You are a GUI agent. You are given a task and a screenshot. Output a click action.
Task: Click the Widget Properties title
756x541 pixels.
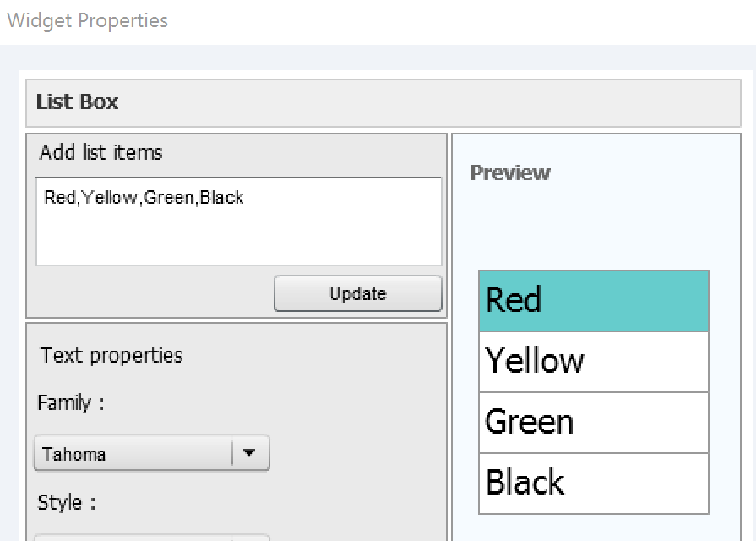pyautogui.click(x=87, y=20)
